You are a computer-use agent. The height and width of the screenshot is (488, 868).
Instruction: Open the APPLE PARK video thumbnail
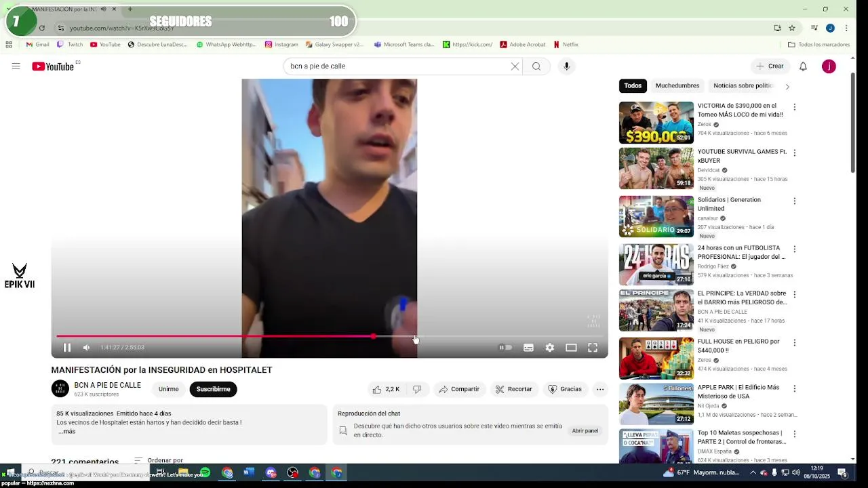656,404
